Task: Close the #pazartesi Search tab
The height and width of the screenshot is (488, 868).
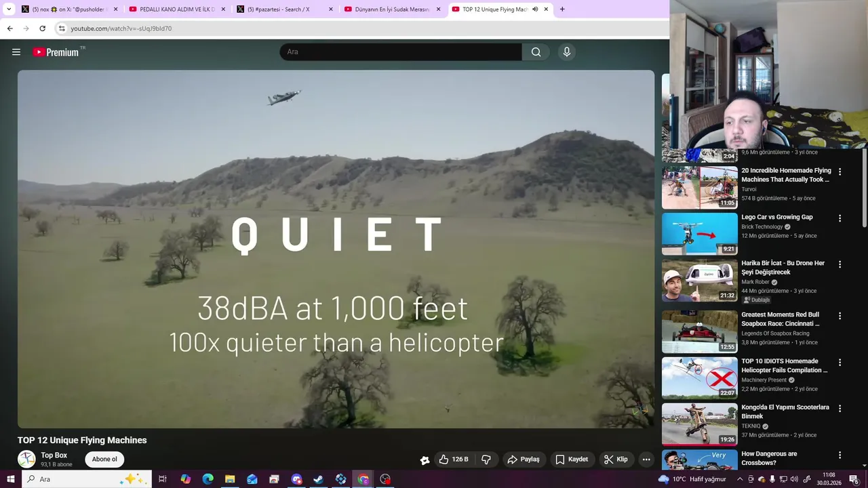Action: point(331,9)
